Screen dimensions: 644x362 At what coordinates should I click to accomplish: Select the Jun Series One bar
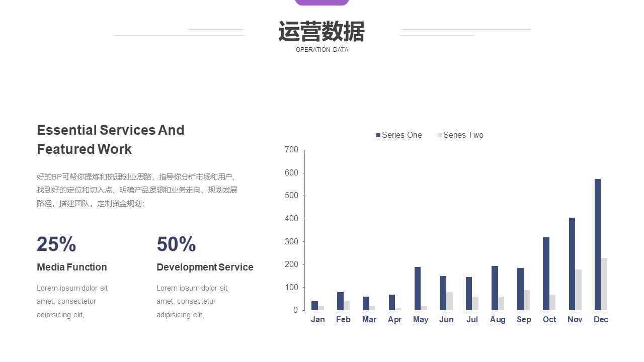point(443,293)
